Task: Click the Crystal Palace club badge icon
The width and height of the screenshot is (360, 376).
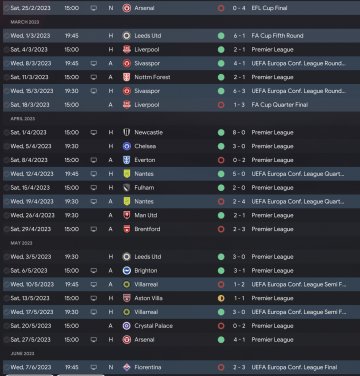Action: coord(127,326)
